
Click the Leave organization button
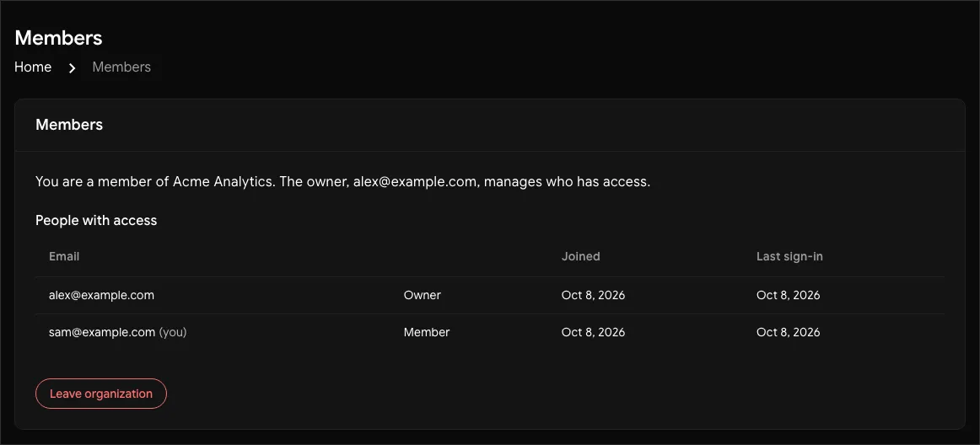100,394
